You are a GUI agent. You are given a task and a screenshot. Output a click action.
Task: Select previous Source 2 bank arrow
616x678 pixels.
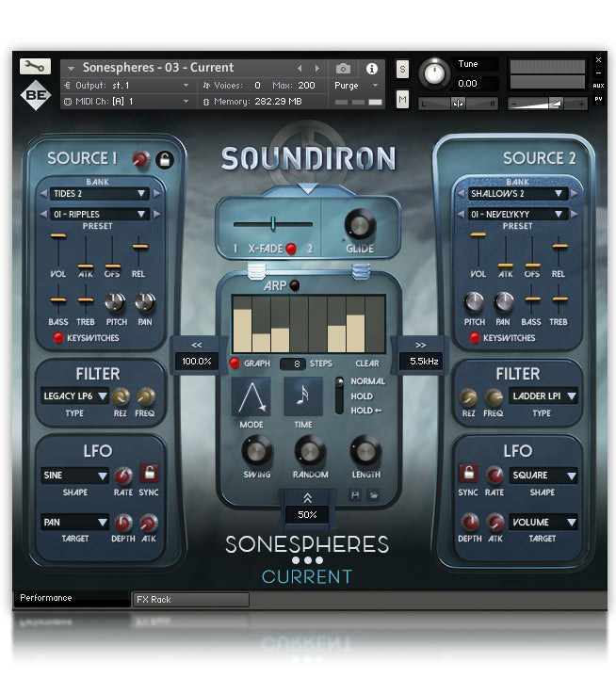point(462,194)
